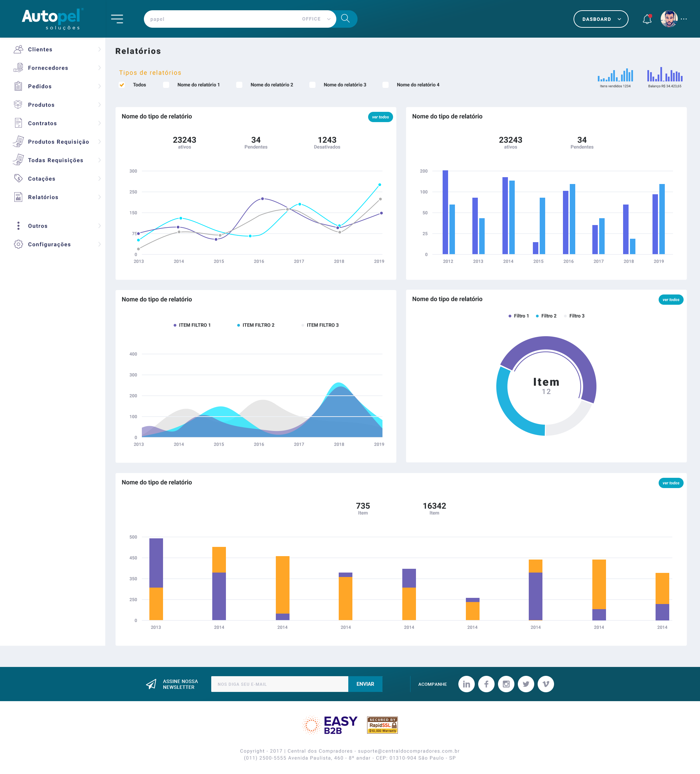
Task: Click the search magnifier icon
Action: [345, 19]
